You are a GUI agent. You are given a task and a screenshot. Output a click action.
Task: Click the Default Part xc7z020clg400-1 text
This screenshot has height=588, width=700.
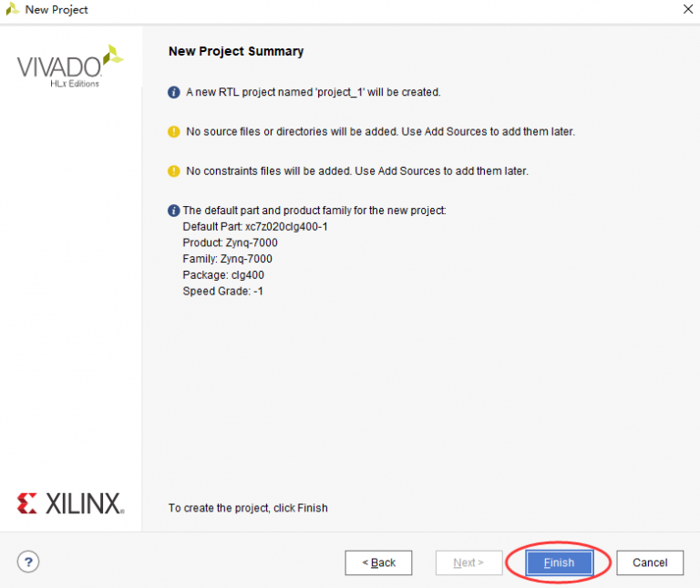point(255,227)
